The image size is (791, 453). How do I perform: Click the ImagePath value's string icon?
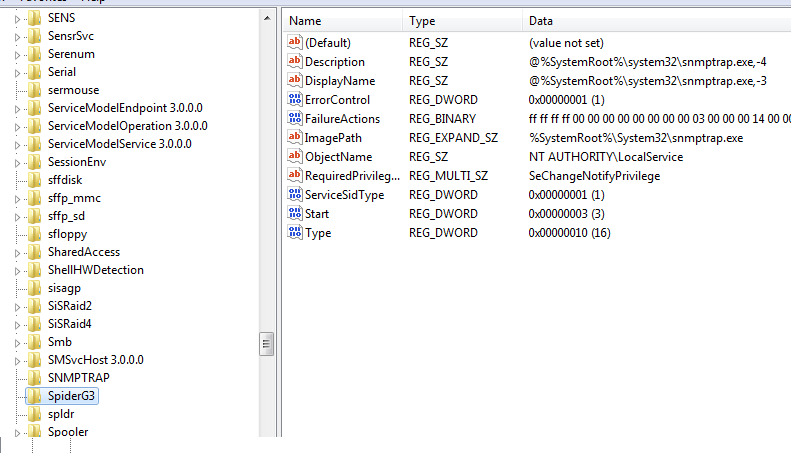(x=294, y=137)
